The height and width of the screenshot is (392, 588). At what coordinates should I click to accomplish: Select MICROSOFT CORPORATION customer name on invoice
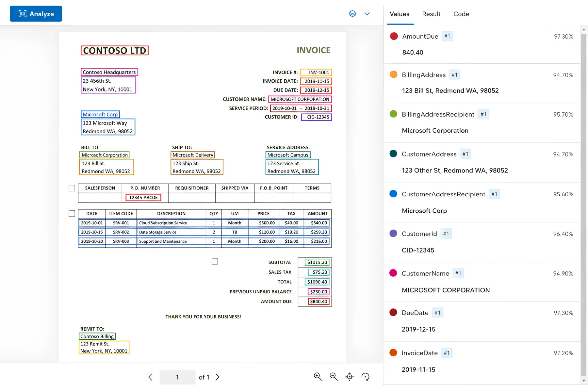(x=300, y=99)
